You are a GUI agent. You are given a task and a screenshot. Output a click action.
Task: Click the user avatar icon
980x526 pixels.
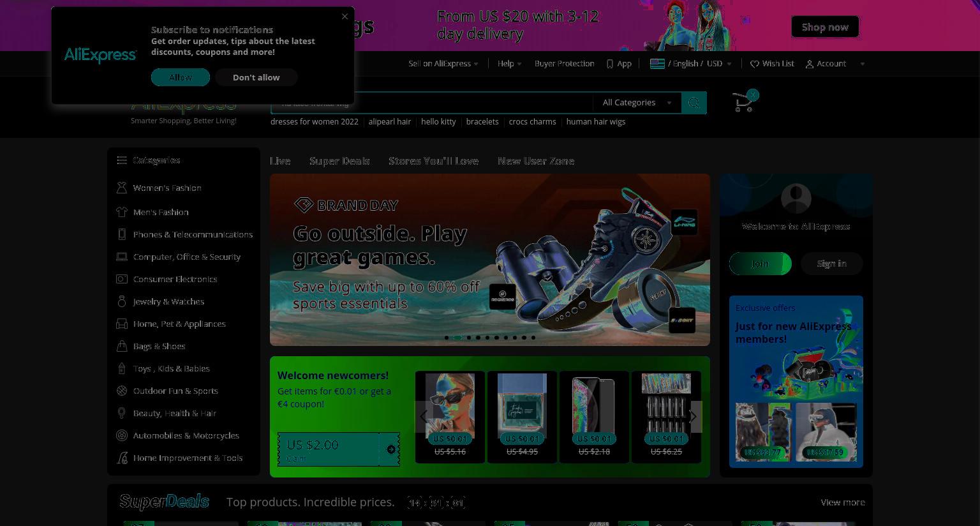click(796, 199)
